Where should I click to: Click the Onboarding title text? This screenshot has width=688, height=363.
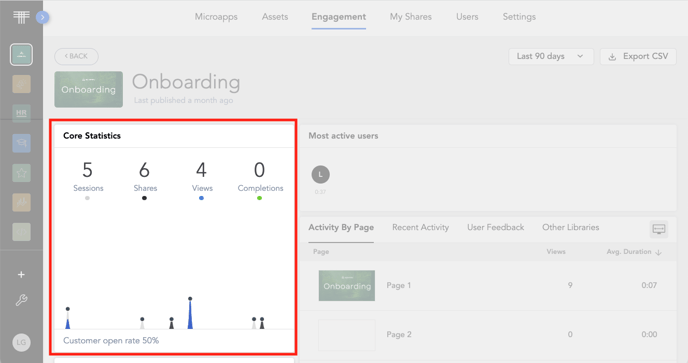186,82
